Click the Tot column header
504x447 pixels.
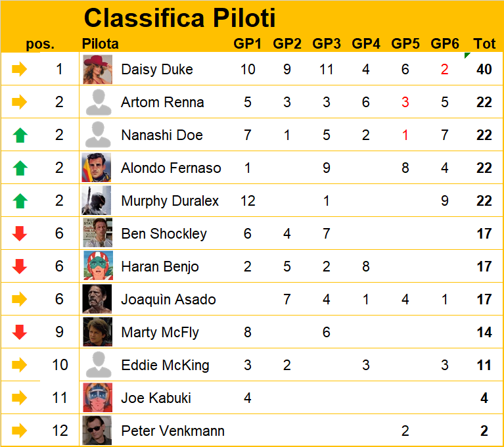484,43
